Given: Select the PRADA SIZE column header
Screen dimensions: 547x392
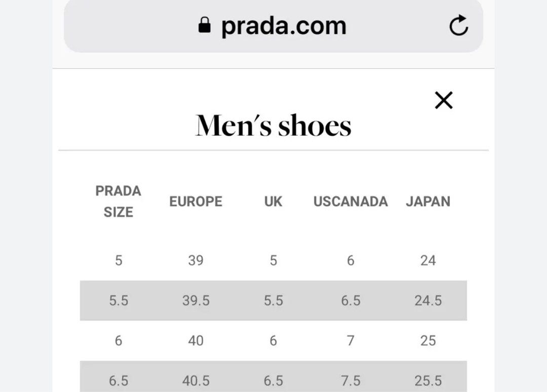Looking at the screenshot, I should (118, 202).
